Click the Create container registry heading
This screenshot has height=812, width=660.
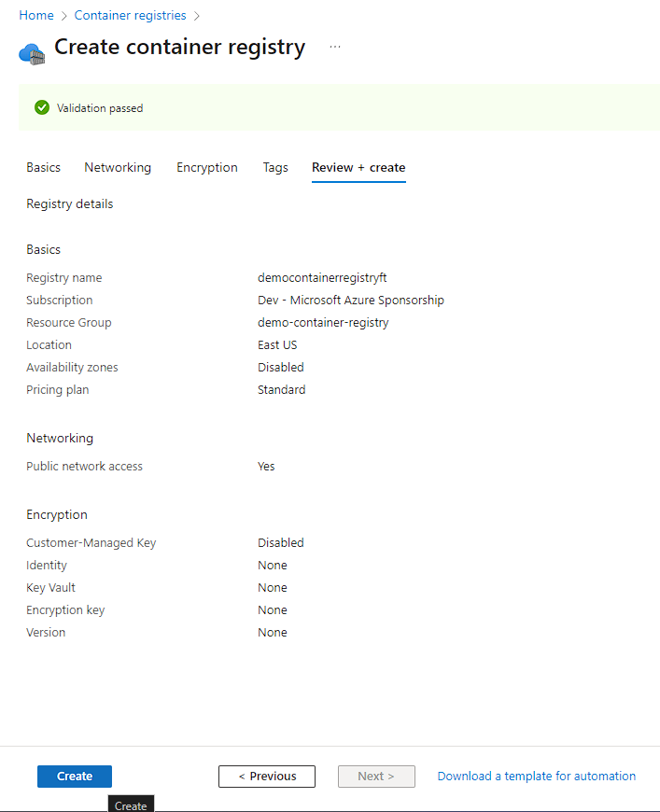(x=179, y=48)
